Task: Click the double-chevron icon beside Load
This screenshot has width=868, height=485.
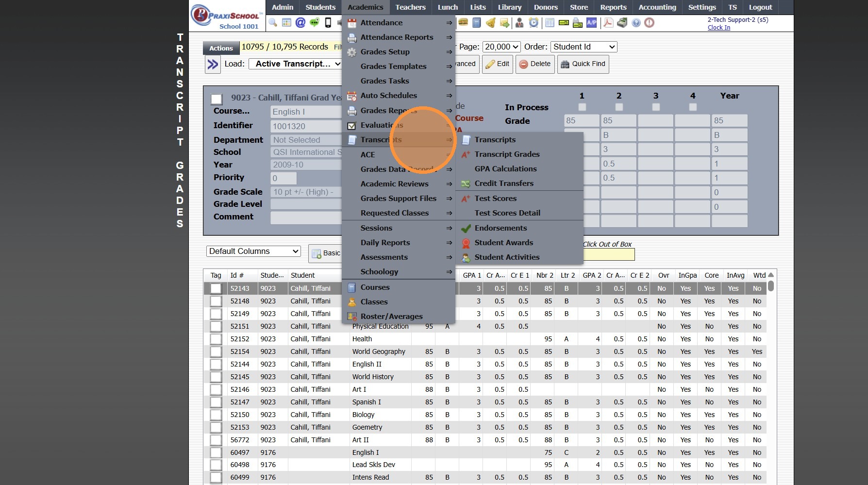Action: click(213, 64)
